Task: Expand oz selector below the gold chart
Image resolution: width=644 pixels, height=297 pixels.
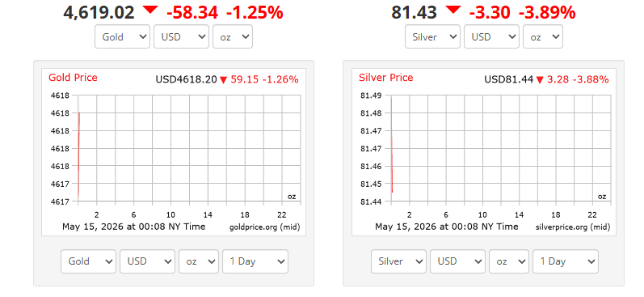Action: tap(199, 261)
